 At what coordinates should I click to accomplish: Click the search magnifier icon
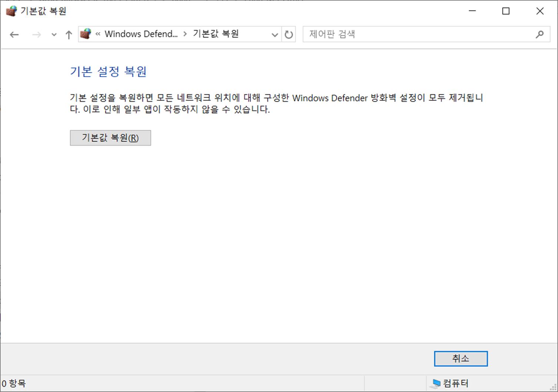(x=540, y=34)
